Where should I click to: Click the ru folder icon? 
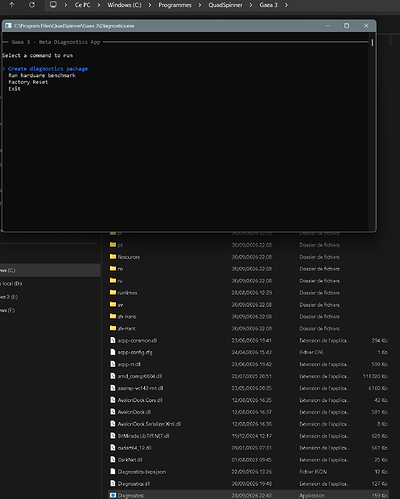pyautogui.click(x=113, y=280)
